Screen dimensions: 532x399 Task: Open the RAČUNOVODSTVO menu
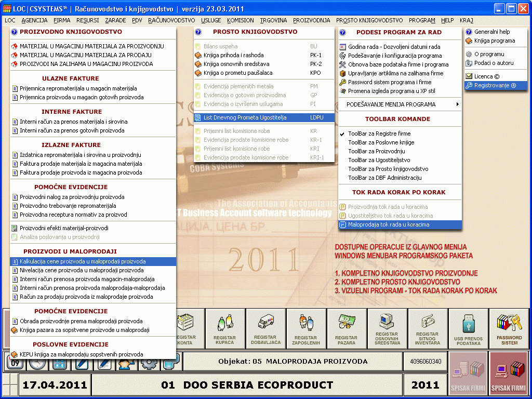pyautogui.click(x=171, y=20)
